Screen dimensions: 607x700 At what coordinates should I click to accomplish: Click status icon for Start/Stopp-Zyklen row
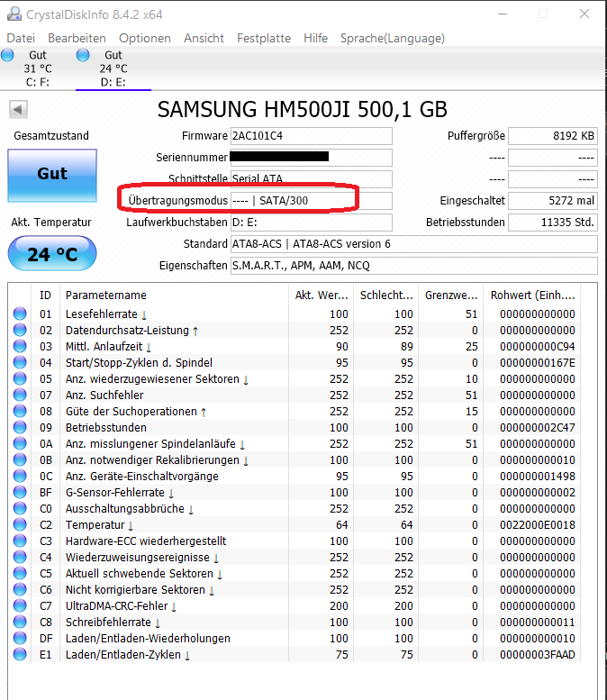20,362
